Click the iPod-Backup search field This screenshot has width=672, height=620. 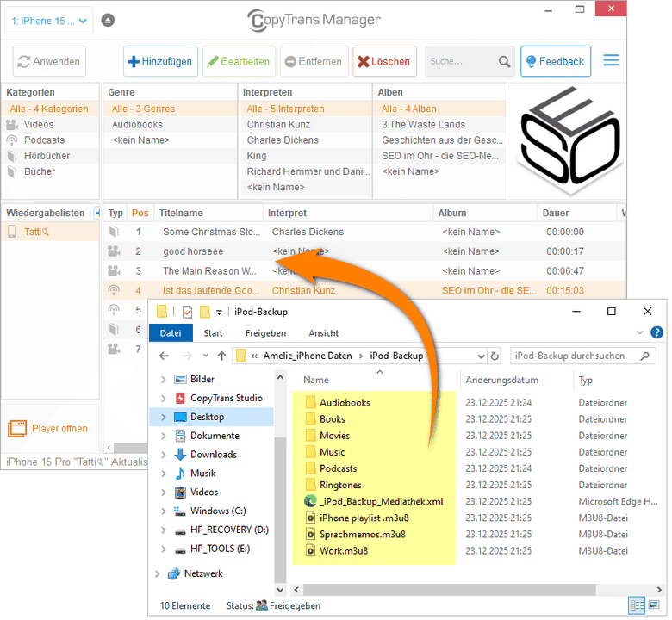[573, 356]
